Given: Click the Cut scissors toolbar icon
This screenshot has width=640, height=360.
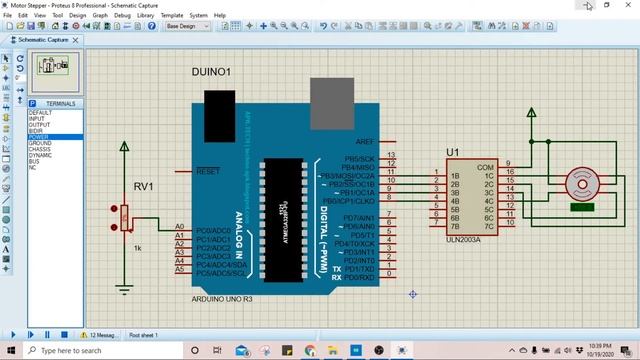Looking at the screenshot, I should (348, 26).
